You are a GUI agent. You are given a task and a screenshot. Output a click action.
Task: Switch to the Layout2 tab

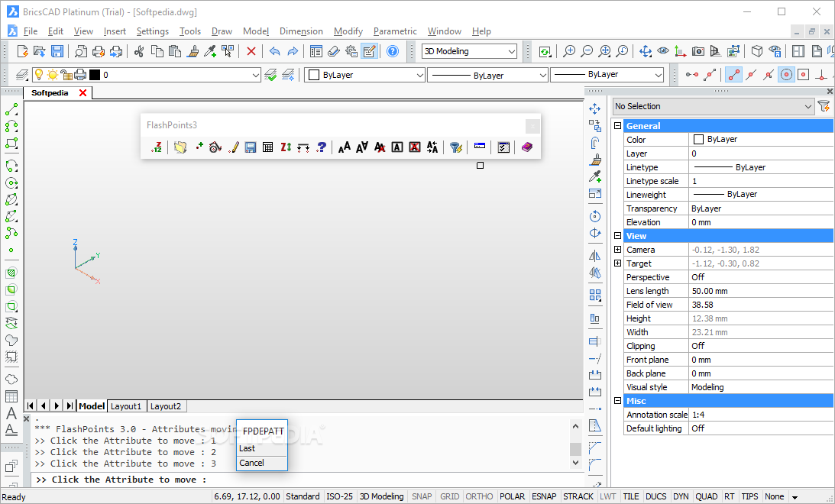pyautogui.click(x=166, y=406)
